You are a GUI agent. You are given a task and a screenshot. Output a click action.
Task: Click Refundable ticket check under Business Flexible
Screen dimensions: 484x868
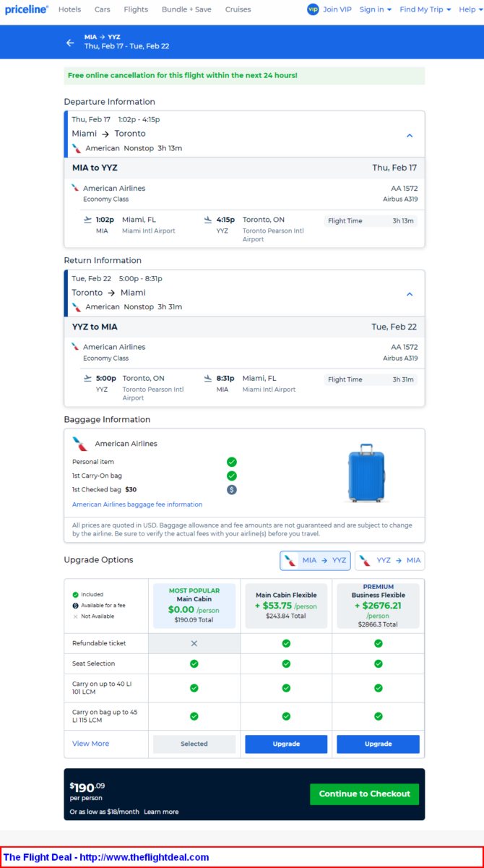[x=379, y=643]
